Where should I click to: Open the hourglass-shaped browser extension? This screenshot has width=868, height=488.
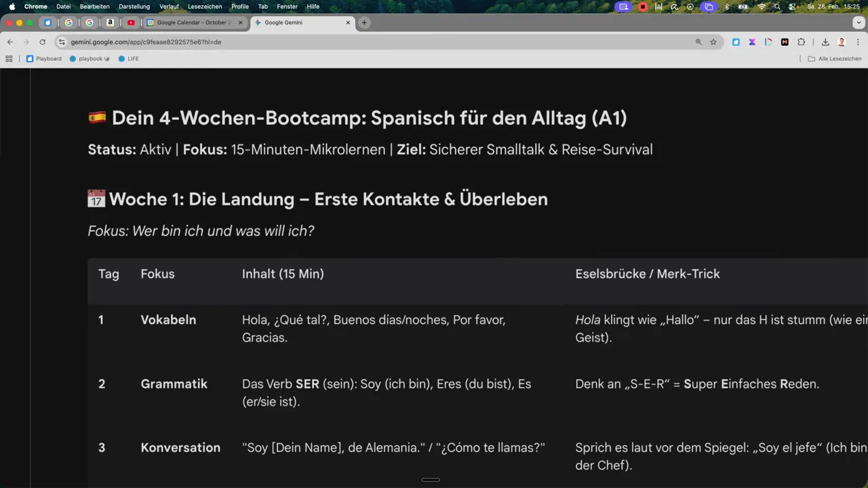click(752, 42)
